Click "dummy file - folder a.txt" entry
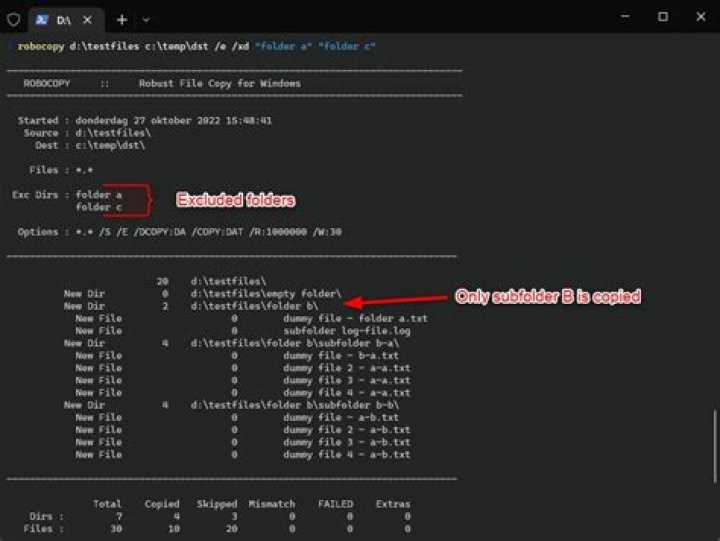The width and height of the screenshot is (720, 541). [355, 318]
